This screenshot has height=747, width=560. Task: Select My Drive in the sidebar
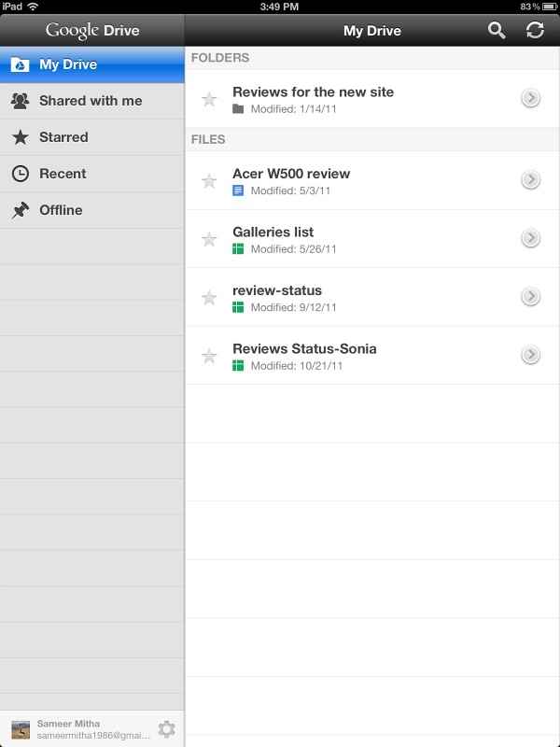(91, 64)
